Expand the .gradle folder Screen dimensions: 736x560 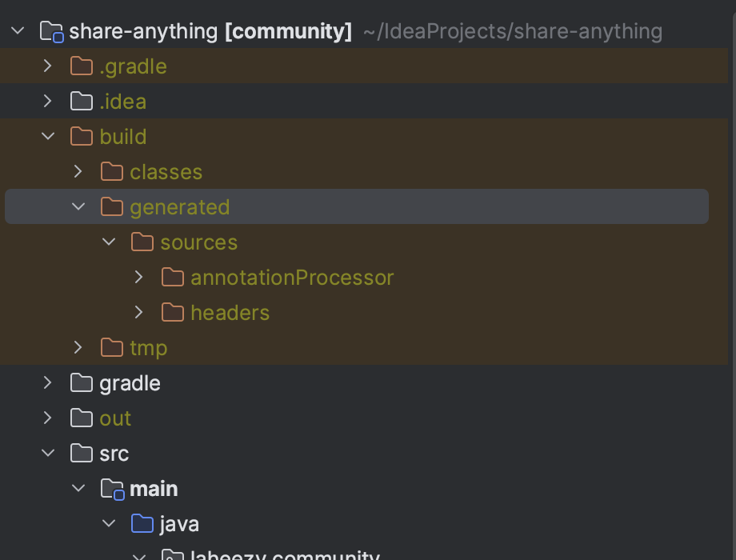tap(48, 66)
